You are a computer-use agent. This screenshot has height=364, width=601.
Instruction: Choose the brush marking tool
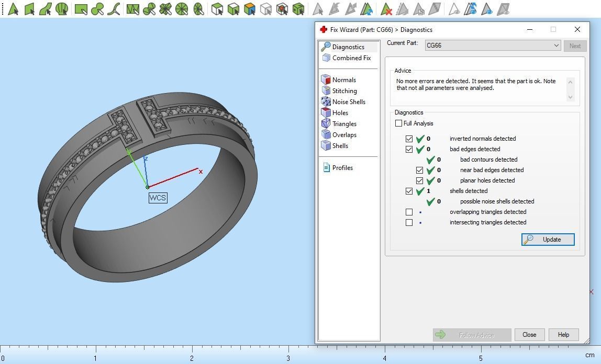(97, 9)
